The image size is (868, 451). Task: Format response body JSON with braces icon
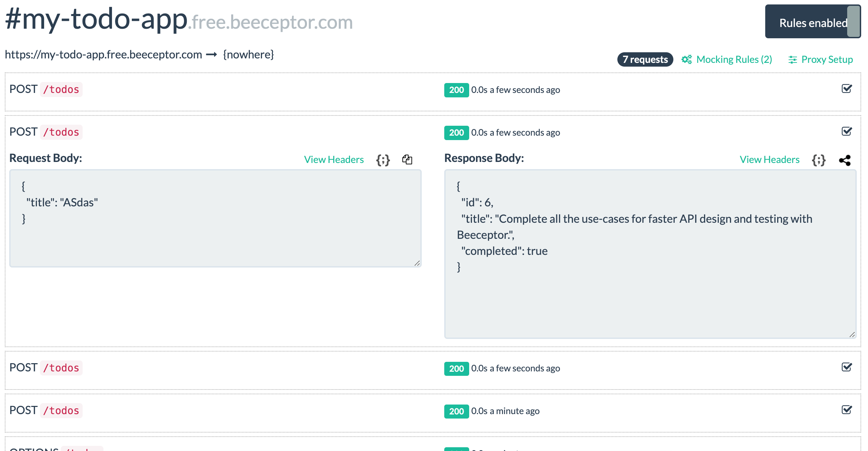pyautogui.click(x=818, y=160)
